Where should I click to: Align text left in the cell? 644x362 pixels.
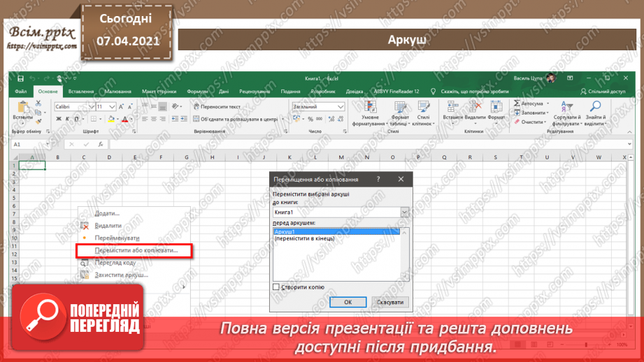pyautogui.click(x=145, y=119)
